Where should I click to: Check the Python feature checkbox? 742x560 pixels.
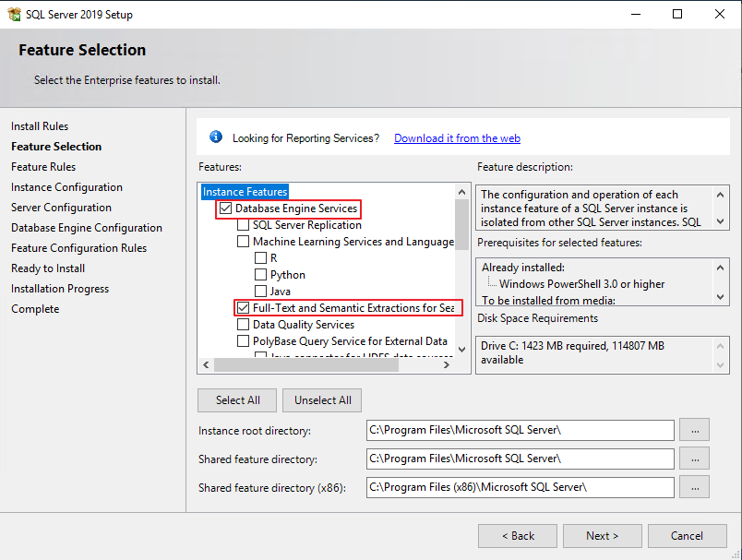coord(261,274)
